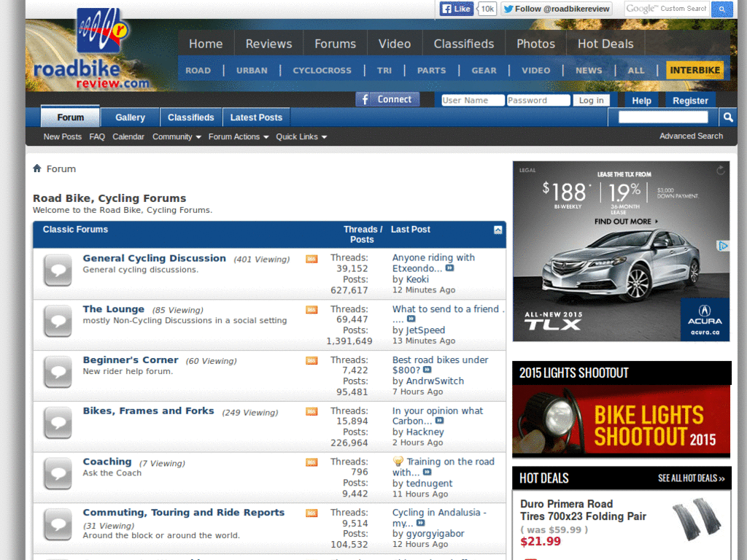Open the Help link
The height and width of the screenshot is (560, 747).
[x=641, y=101]
